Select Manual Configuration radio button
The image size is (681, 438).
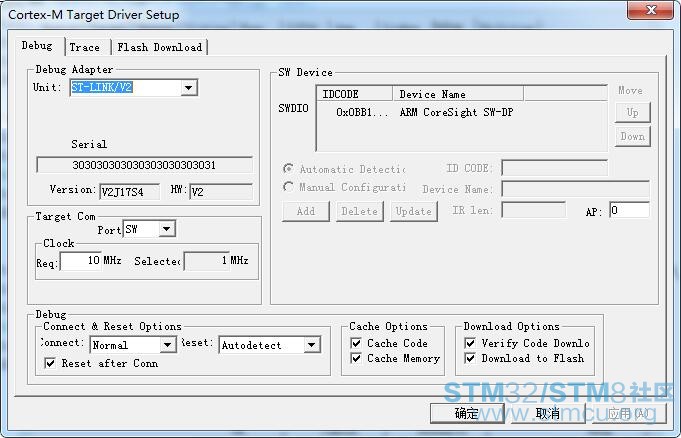[x=288, y=187]
